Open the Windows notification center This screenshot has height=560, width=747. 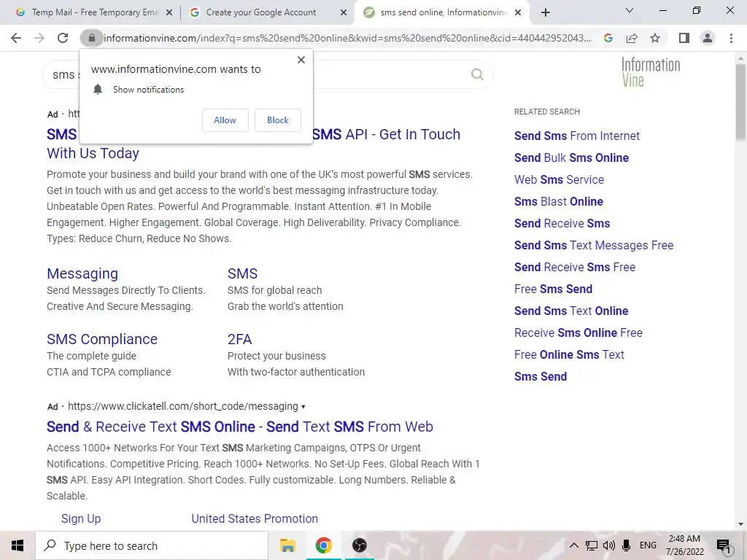tap(724, 546)
